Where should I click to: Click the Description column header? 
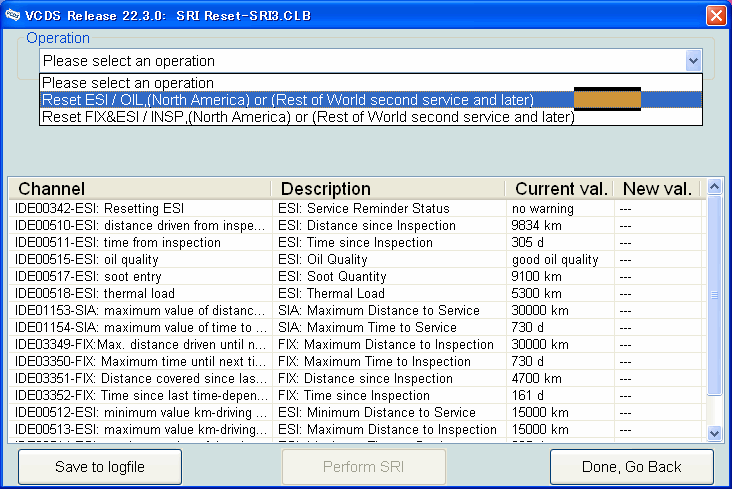click(388, 189)
